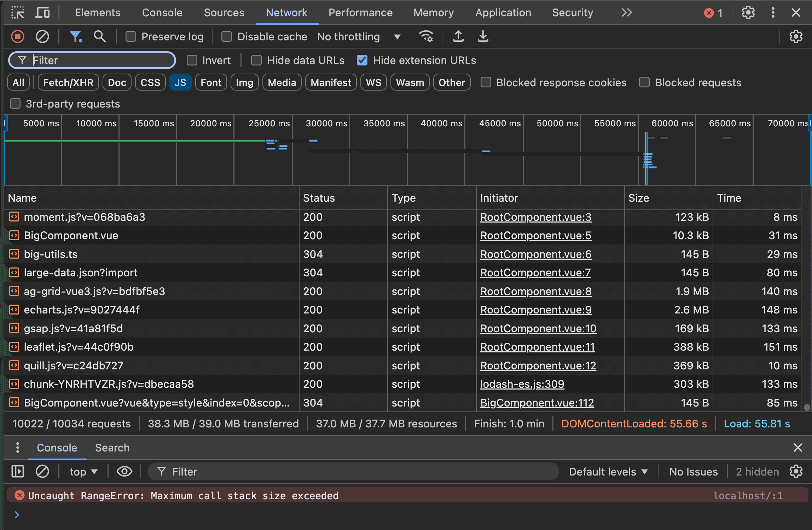Switch to the Performance tab
This screenshot has width=812, height=530.
pos(360,13)
